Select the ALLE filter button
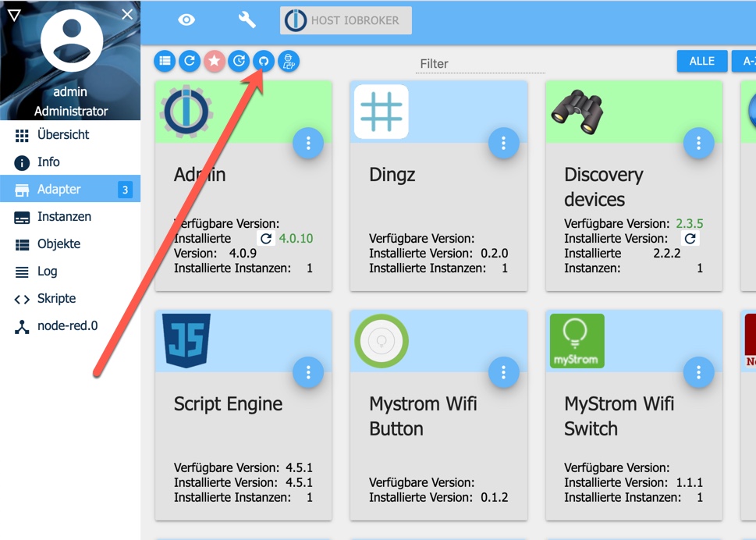This screenshot has height=540, width=756. pyautogui.click(x=701, y=61)
